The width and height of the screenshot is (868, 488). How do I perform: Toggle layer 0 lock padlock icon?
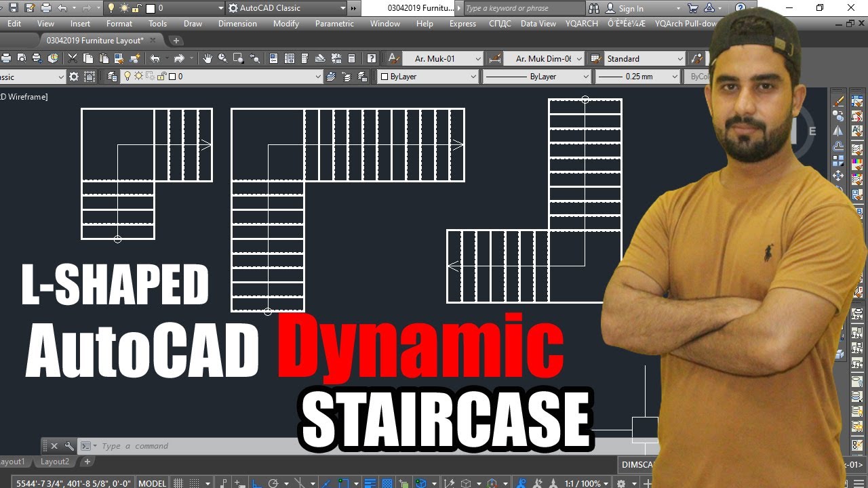pyautogui.click(x=163, y=77)
